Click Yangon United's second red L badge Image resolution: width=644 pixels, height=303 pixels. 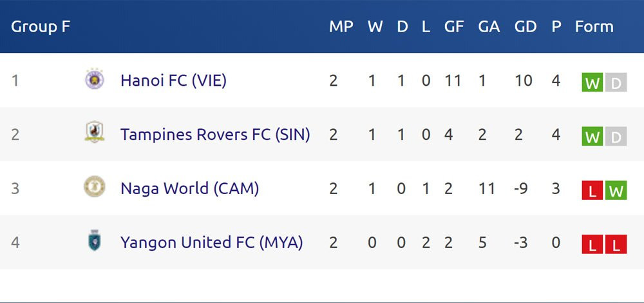tap(616, 245)
